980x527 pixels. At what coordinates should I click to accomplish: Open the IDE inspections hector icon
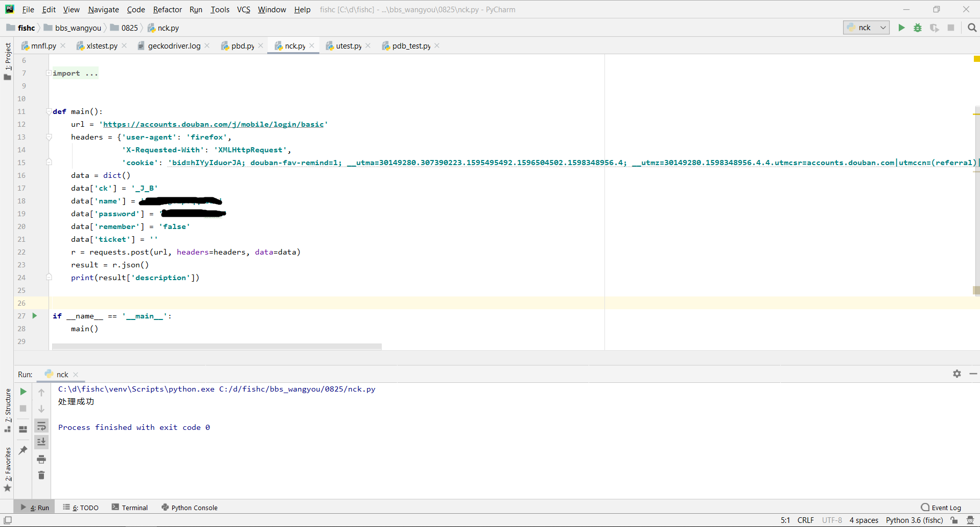970,520
